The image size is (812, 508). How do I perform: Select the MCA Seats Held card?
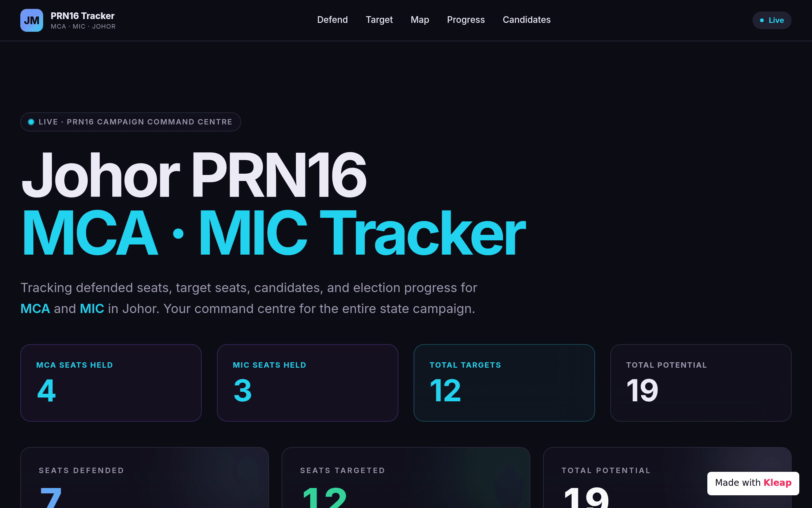[x=111, y=383]
